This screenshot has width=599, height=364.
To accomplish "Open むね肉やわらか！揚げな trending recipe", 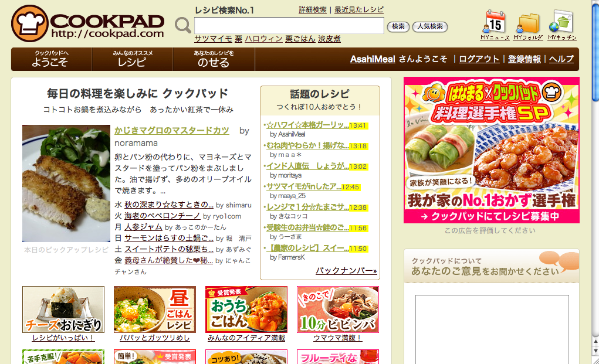I will click(307, 146).
